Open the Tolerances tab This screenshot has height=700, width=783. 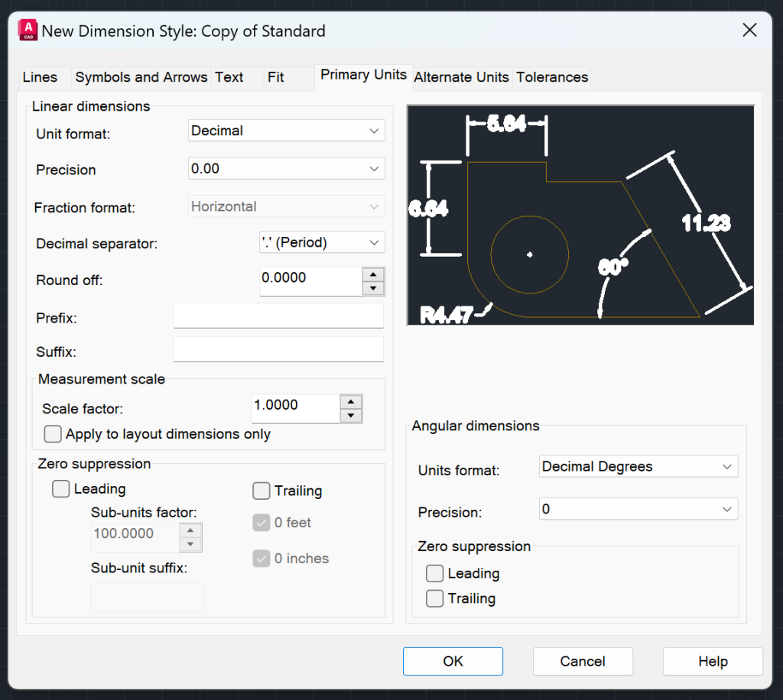coord(551,77)
